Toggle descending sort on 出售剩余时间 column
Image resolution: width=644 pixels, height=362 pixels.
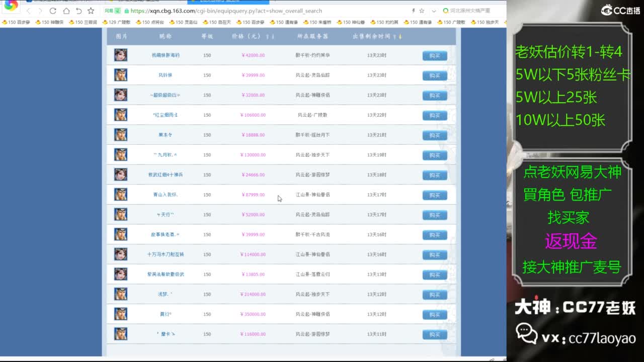click(400, 36)
